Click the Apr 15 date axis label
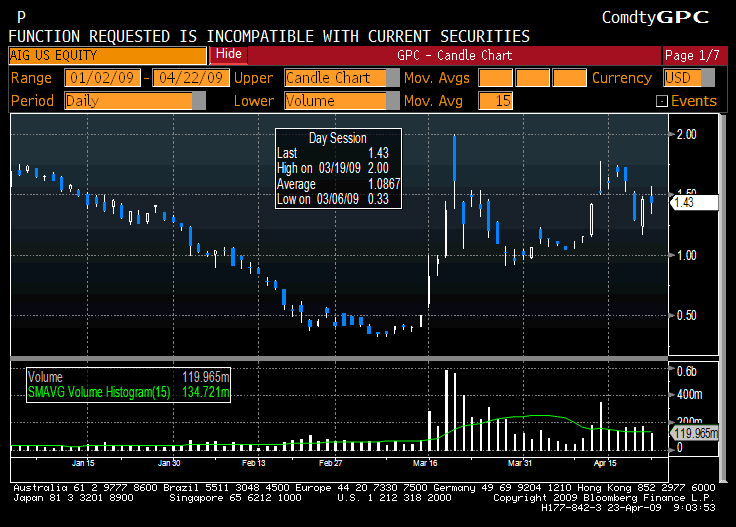 pyautogui.click(x=605, y=463)
